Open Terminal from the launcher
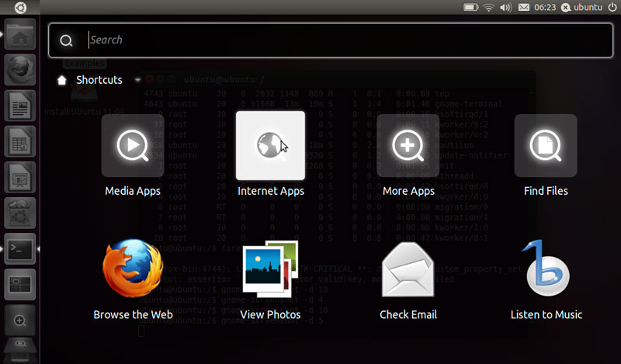 coord(19,249)
